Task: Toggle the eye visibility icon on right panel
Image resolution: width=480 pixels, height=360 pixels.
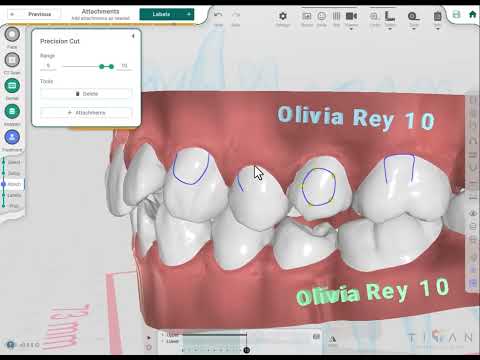Action: (x=473, y=213)
